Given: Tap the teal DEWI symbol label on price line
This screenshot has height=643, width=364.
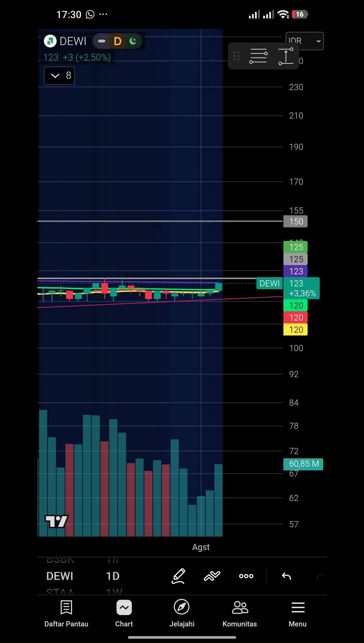Looking at the screenshot, I should tap(269, 283).
